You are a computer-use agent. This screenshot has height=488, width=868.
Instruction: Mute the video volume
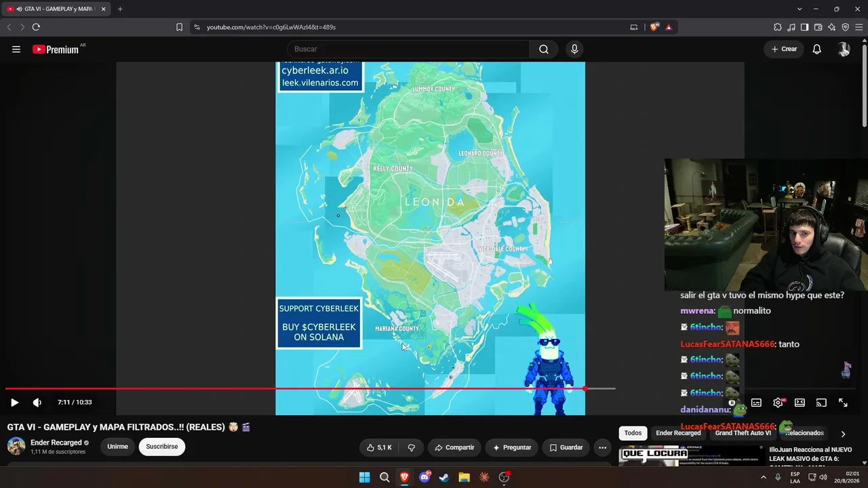(x=37, y=403)
